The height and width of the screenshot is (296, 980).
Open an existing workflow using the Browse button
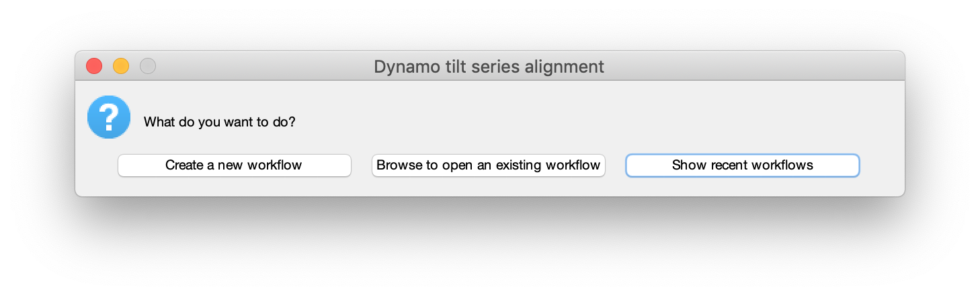[x=489, y=165]
